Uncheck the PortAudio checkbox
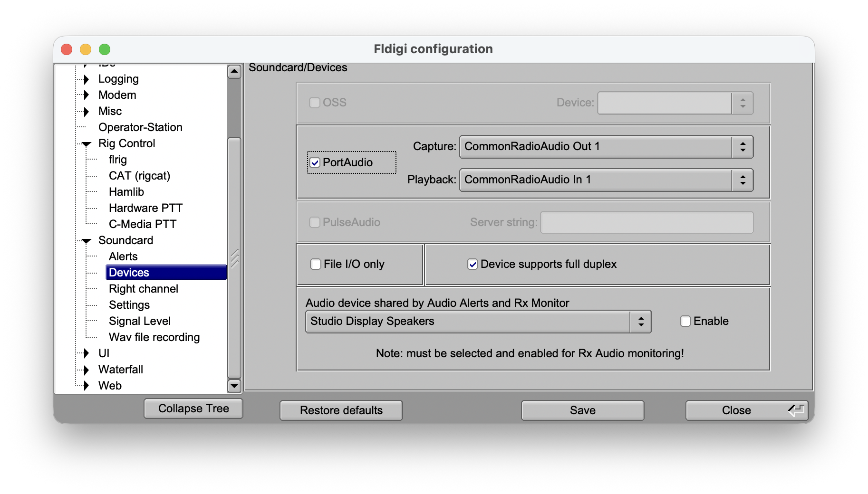Viewport: 868px width, 494px height. 315,163
